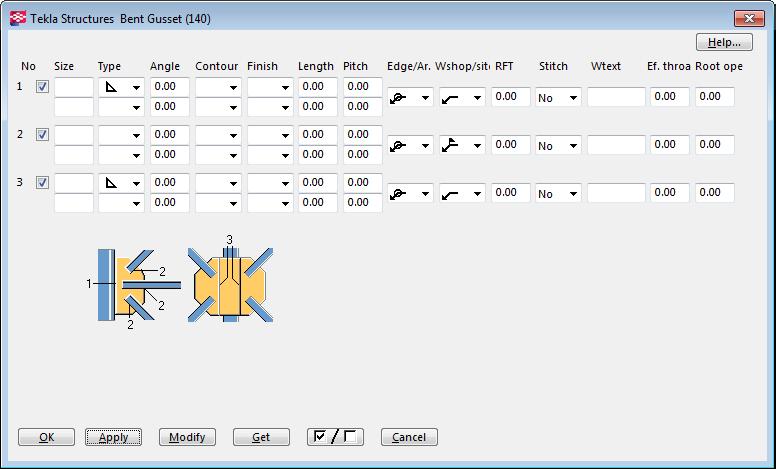The width and height of the screenshot is (776, 469).
Task: Click the front view gusset diagram with weld 3
Action: (x=231, y=279)
